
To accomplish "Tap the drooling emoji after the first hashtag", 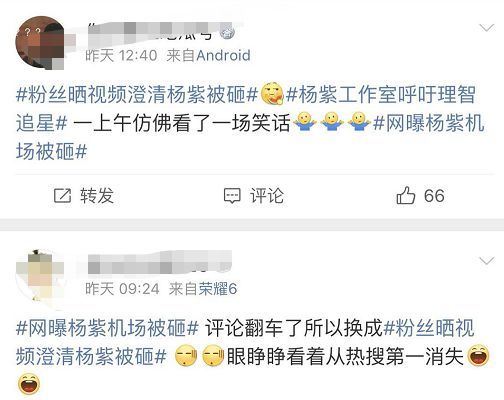I will [272, 94].
